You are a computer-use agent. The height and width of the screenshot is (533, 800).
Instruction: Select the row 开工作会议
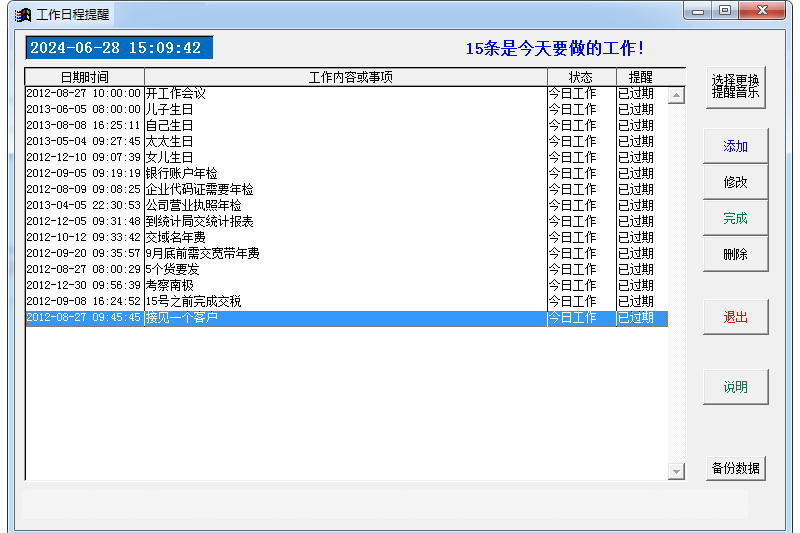click(x=346, y=93)
